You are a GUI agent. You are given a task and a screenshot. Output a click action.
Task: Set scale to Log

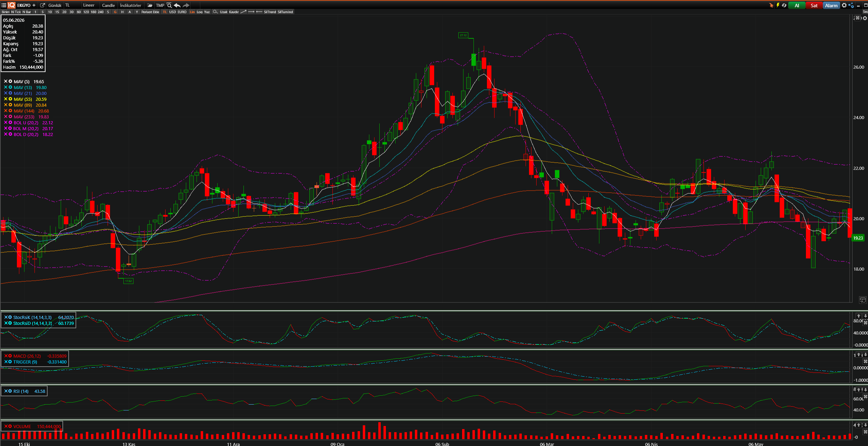pyautogui.click(x=200, y=12)
